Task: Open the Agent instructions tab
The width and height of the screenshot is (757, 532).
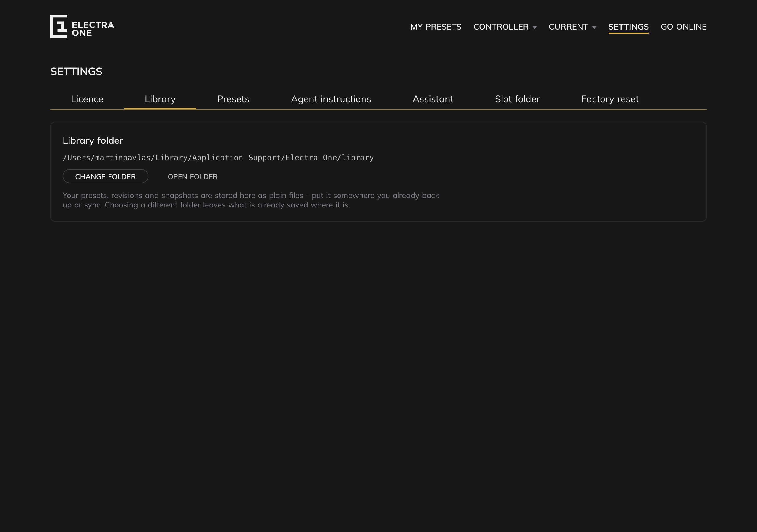Action: [331, 99]
